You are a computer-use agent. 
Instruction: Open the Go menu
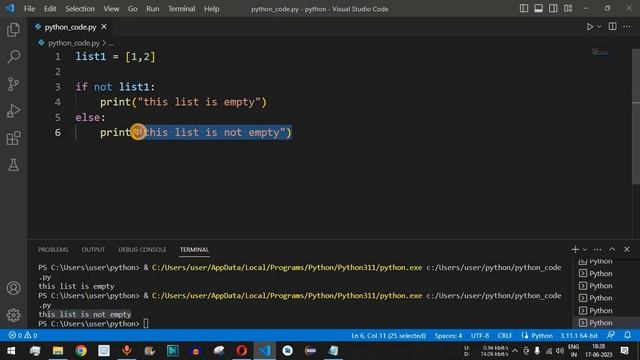[133, 9]
